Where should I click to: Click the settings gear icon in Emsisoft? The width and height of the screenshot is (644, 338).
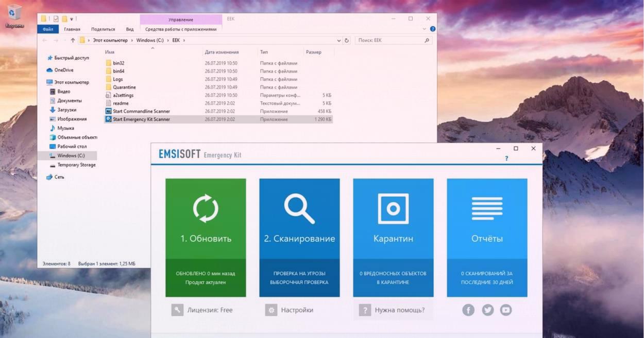point(271,310)
